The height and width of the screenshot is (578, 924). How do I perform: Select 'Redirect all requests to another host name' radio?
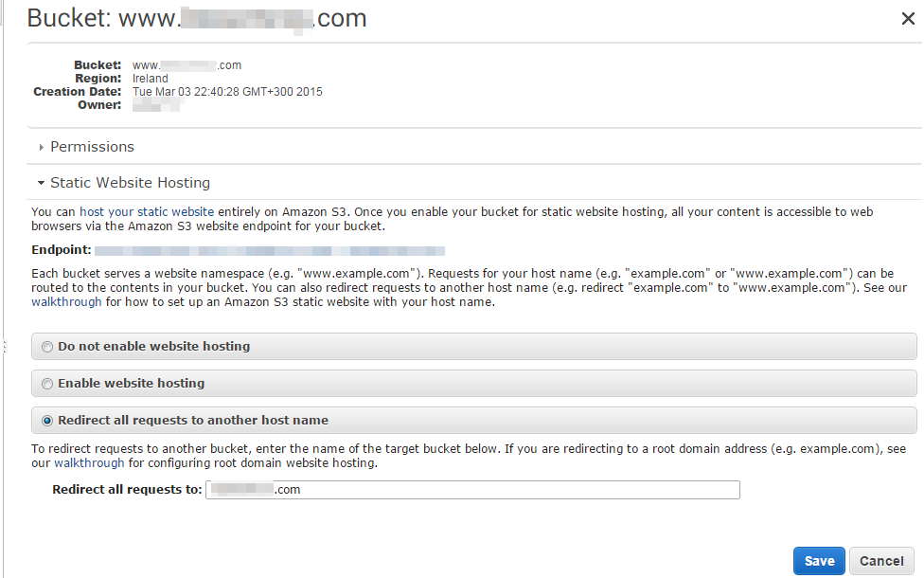[47, 421]
